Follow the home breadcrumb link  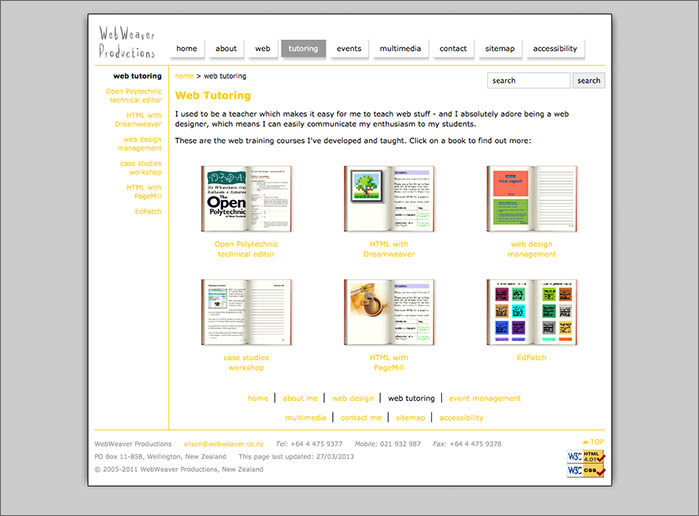(x=184, y=76)
